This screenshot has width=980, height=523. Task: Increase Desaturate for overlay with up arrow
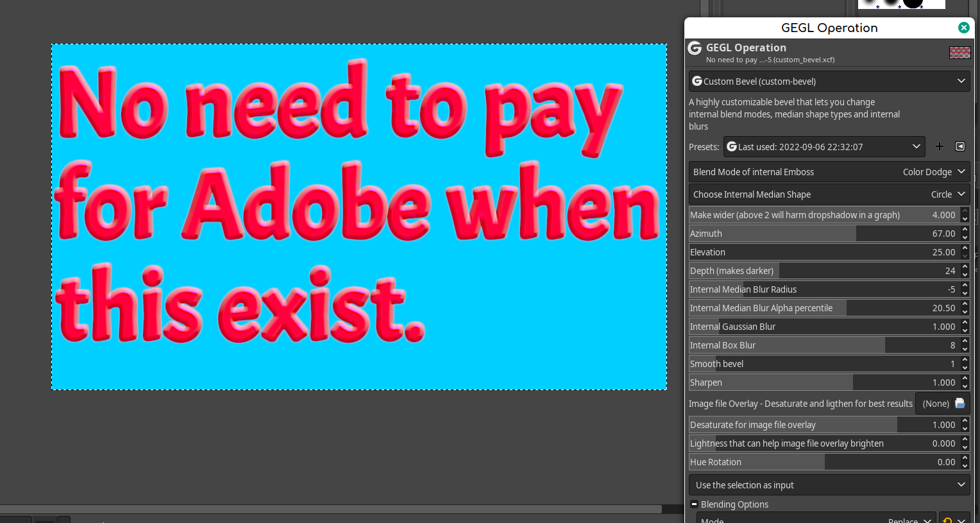(965, 421)
